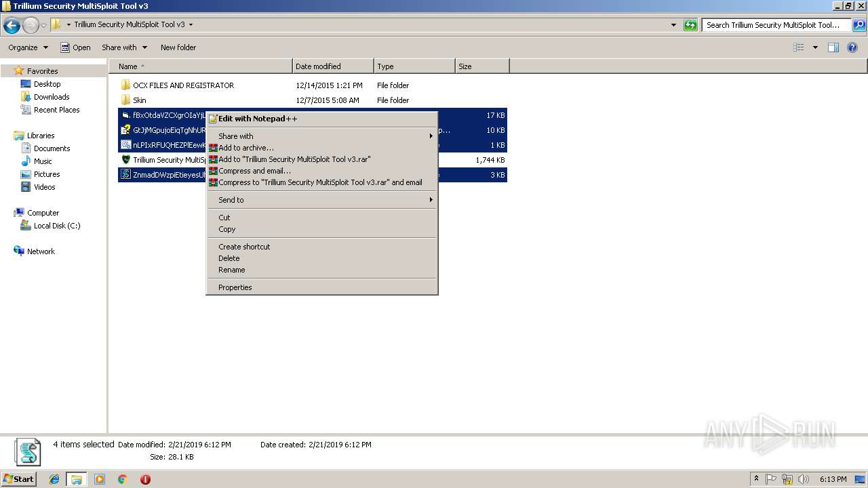Select Cut in context menu
The height and width of the screenshot is (488, 868).
pyautogui.click(x=322, y=218)
